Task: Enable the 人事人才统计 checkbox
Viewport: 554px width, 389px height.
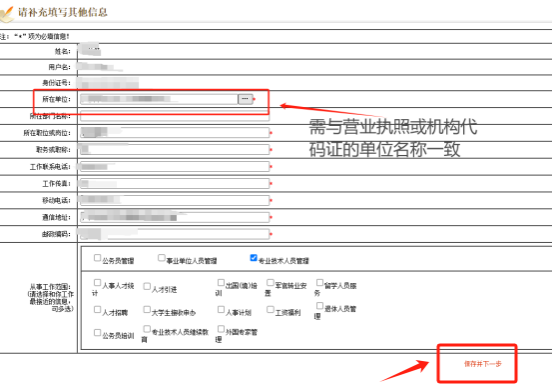Action: click(97, 282)
